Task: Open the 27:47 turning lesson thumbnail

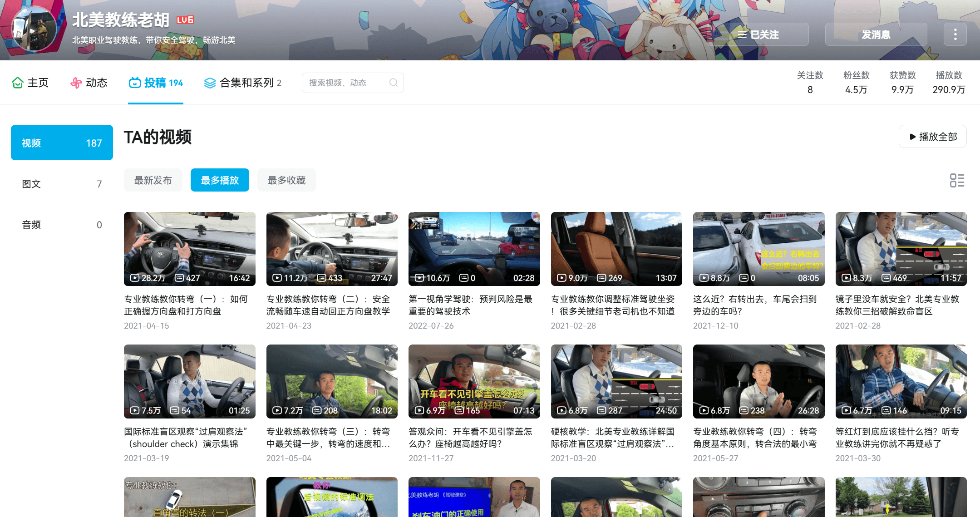Action: pos(332,249)
